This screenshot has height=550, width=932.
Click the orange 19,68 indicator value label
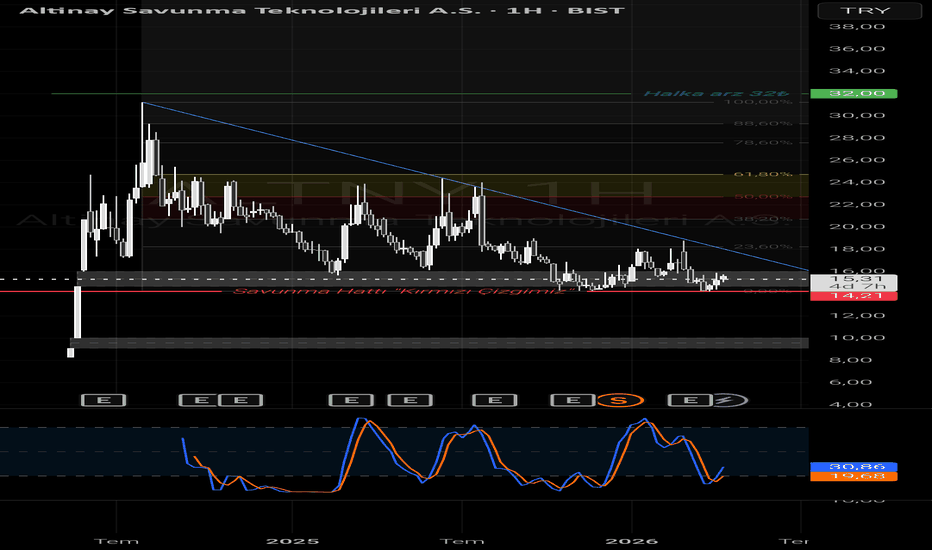(x=854, y=476)
